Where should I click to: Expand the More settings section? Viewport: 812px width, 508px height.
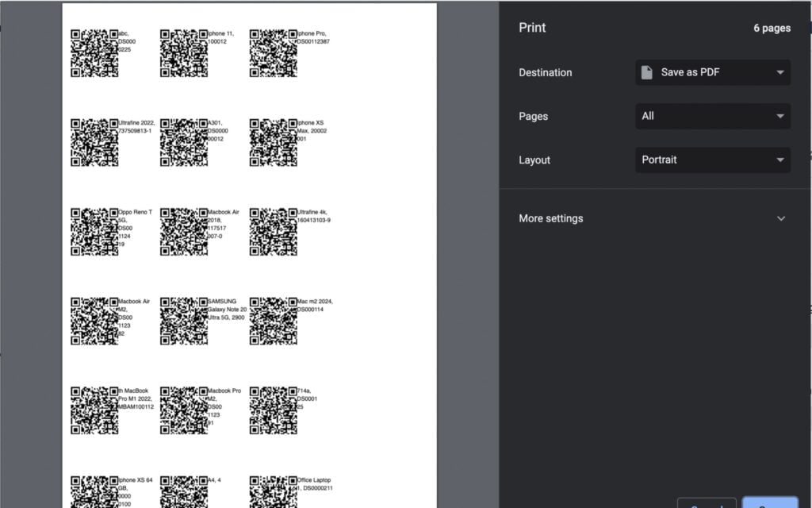[653, 218]
